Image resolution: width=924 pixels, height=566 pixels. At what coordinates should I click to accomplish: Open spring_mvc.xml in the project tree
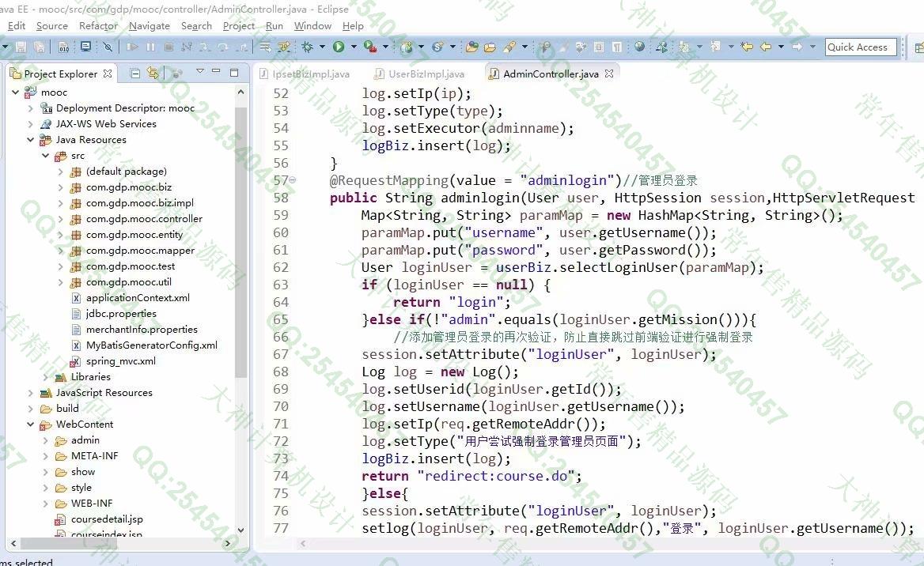pos(120,361)
